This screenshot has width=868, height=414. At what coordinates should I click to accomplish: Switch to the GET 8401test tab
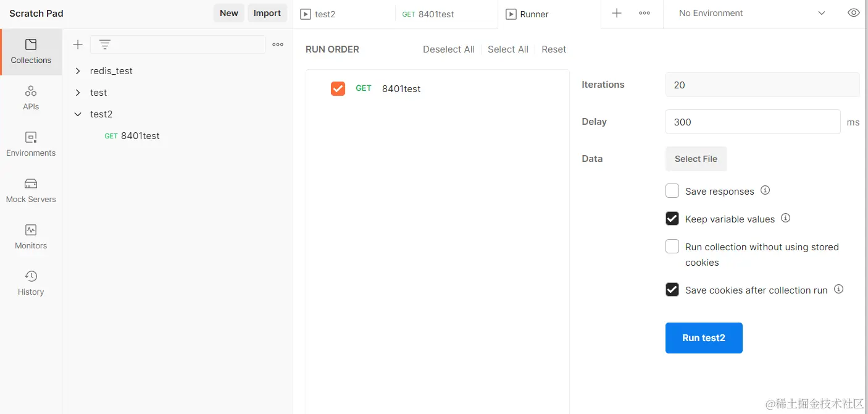[446, 14]
